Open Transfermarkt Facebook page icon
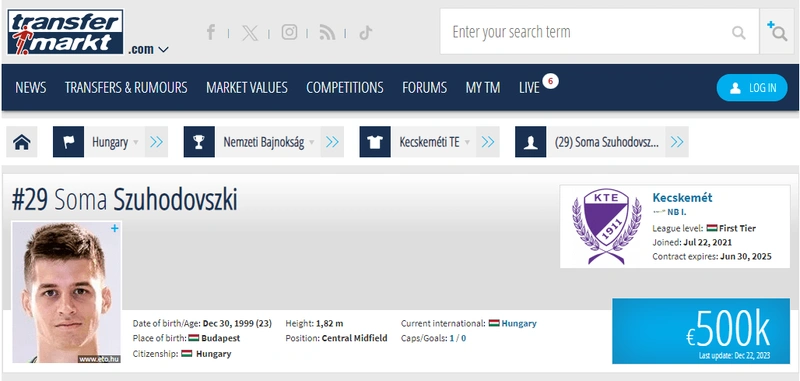Image resolution: width=800 pixels, height=381 pixels. pos(210,33)
